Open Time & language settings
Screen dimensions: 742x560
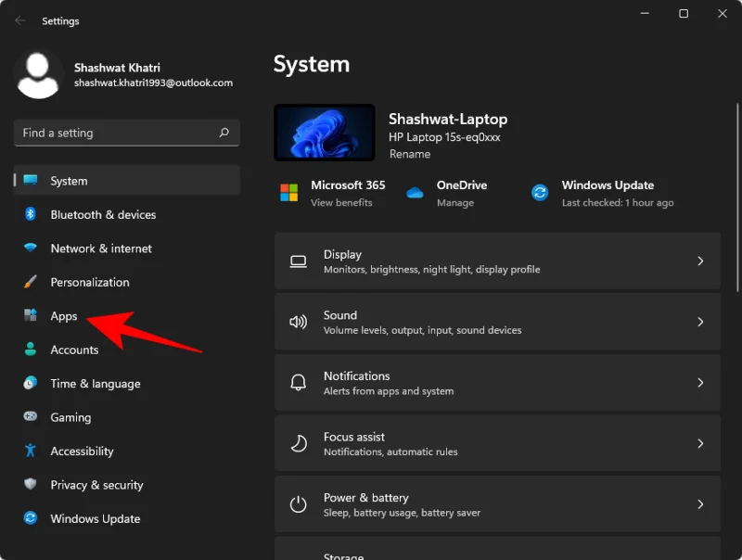click(x=96, y=384)
